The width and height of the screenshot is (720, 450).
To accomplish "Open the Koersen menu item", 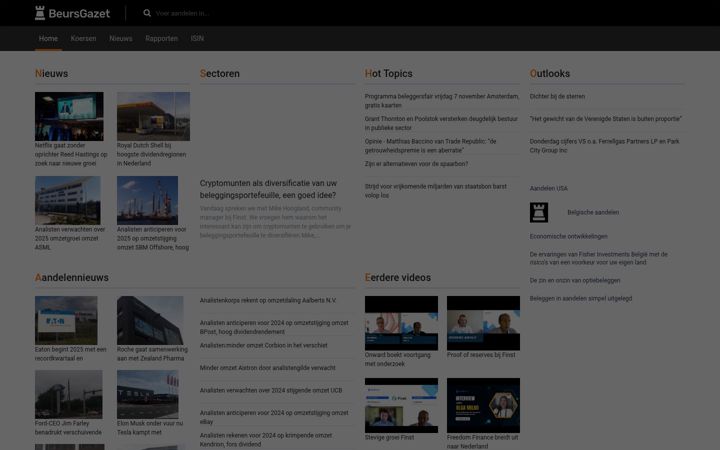I will pos(83,39).
